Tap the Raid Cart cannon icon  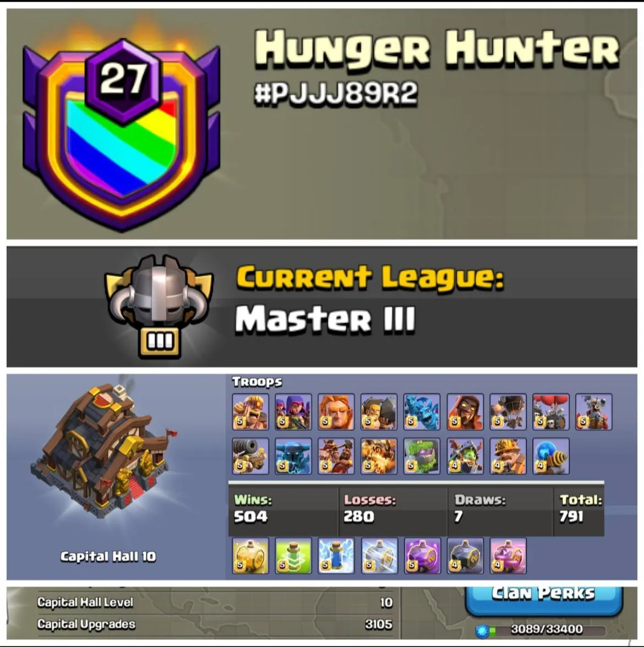(250, 456)
